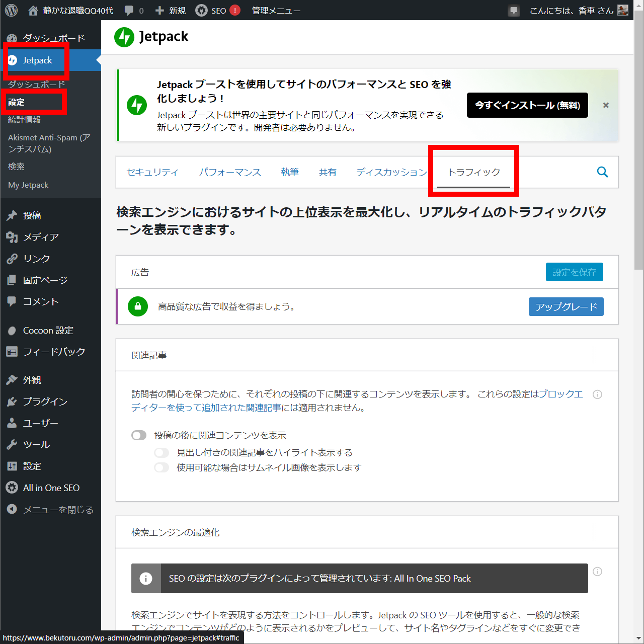Follow the ブロックエディター related posts link

357,401
